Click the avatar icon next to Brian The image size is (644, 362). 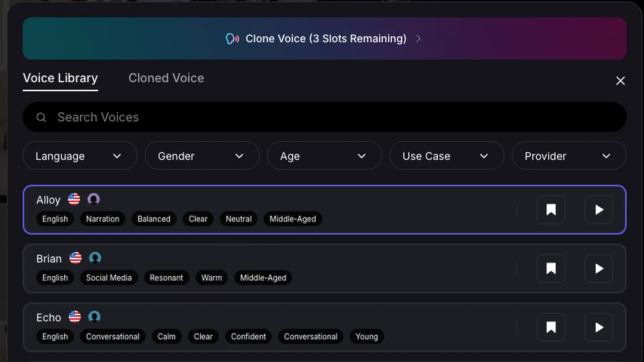pos(95,258)
